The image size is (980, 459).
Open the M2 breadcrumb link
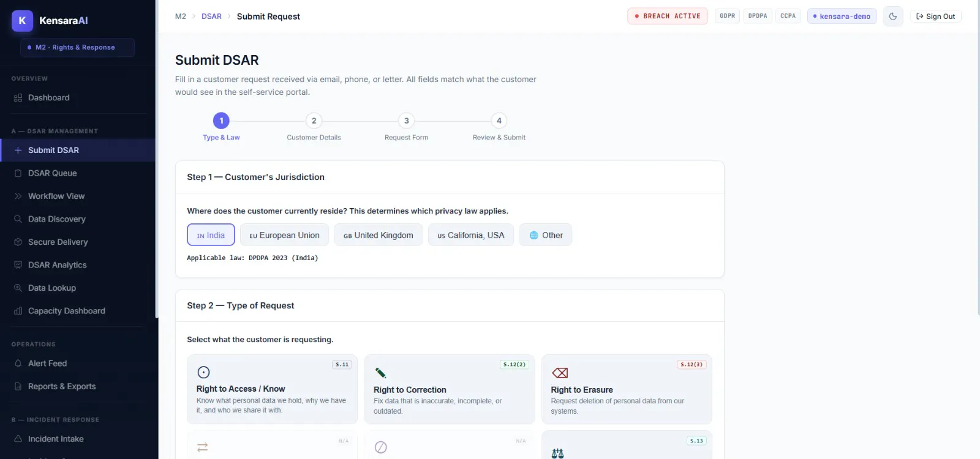pyautogui.click(x=181, y=17)
